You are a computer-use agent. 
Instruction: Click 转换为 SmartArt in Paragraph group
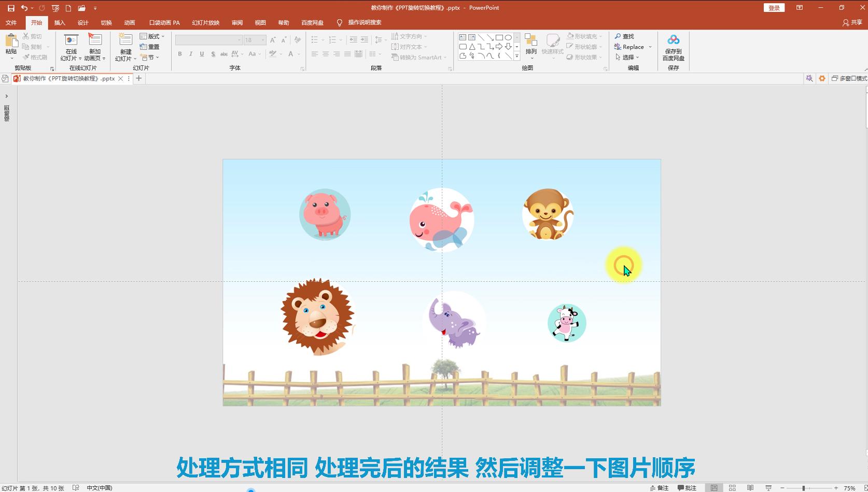click(418, 57)
